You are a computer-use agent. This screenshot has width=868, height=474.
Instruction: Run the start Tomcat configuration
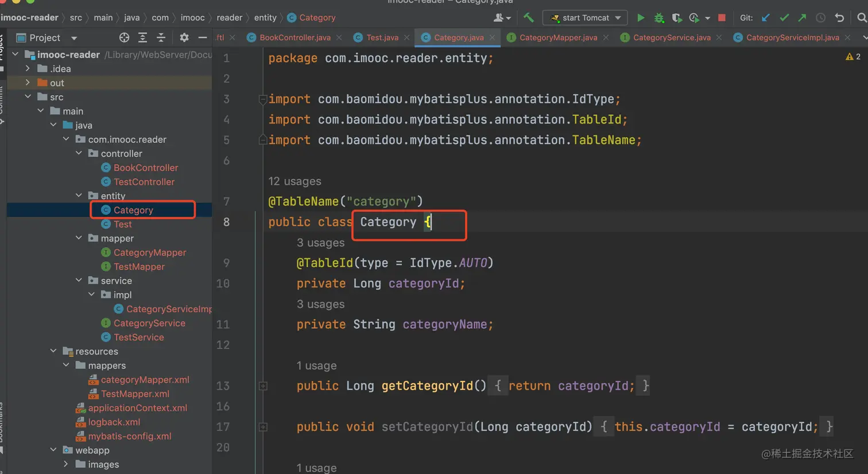pyautogui.click(x=641, y=18)
